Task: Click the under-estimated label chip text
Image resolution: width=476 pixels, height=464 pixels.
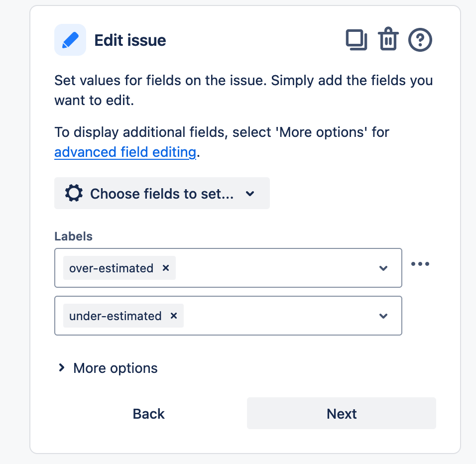Action: pos(116,316)
